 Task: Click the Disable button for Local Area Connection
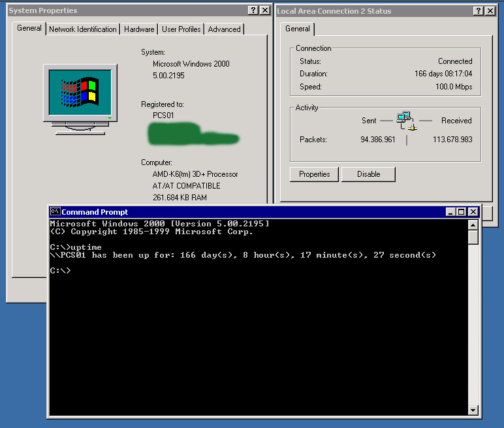point(368,174)
